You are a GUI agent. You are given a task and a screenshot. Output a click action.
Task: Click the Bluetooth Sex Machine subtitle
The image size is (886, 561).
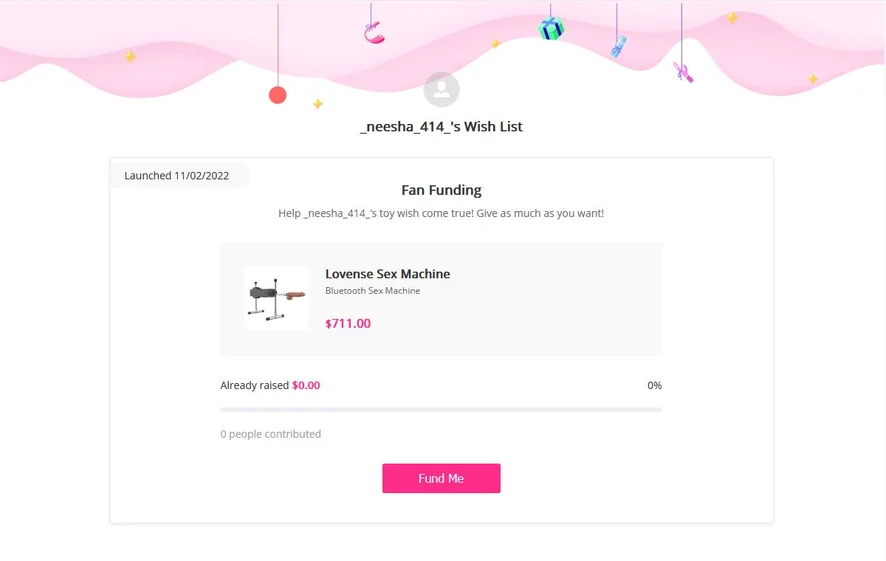coord(372,291)
